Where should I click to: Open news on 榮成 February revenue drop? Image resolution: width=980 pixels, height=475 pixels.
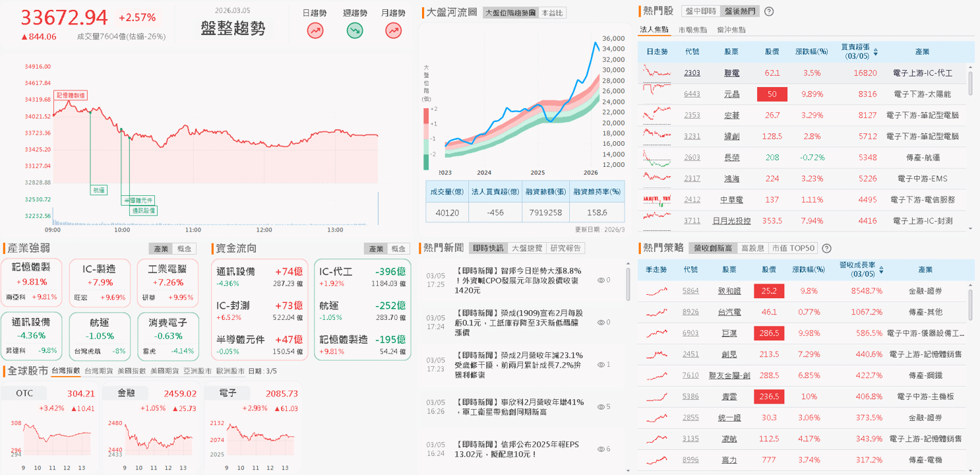[x=518, y=365]
